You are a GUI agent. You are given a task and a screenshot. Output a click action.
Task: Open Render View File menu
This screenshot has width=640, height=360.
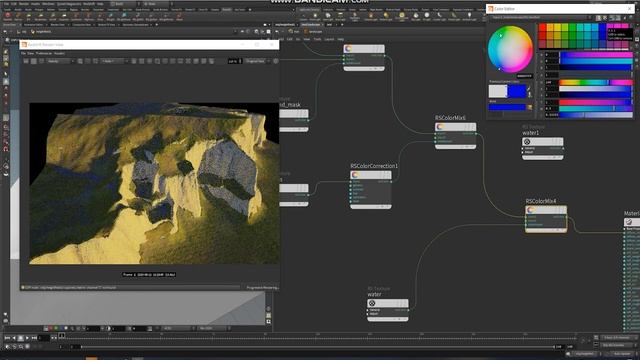pyautogui.click(x=23, y=53)
